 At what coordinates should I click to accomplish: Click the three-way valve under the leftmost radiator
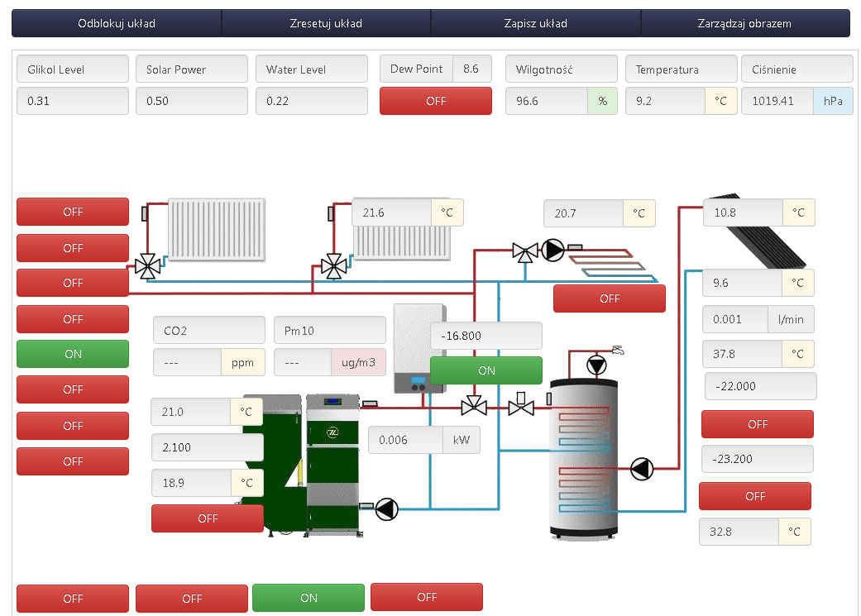pos(147,266)
